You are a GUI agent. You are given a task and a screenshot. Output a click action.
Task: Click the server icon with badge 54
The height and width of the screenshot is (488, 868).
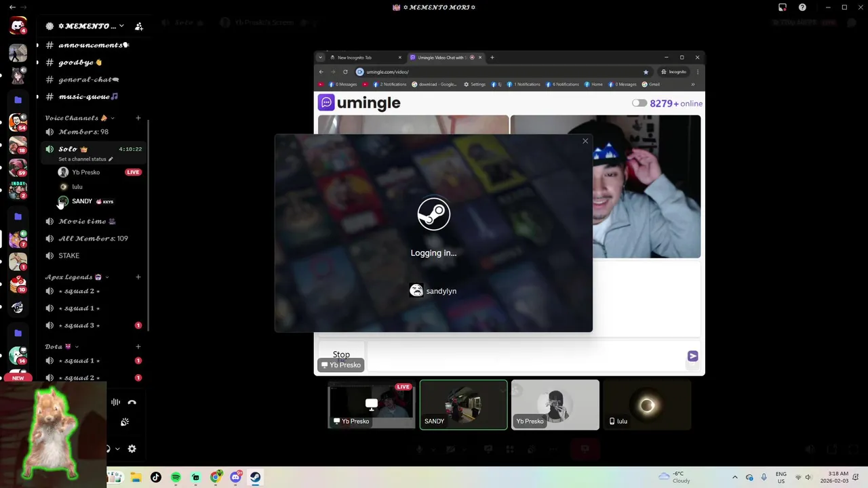coord(18,123)
